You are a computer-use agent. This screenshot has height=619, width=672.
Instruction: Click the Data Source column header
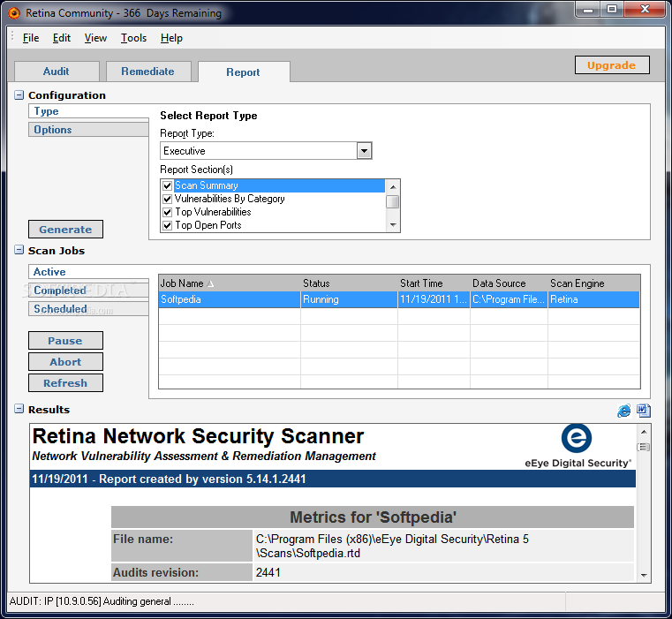pyautogui.click(x=509, y=283)
